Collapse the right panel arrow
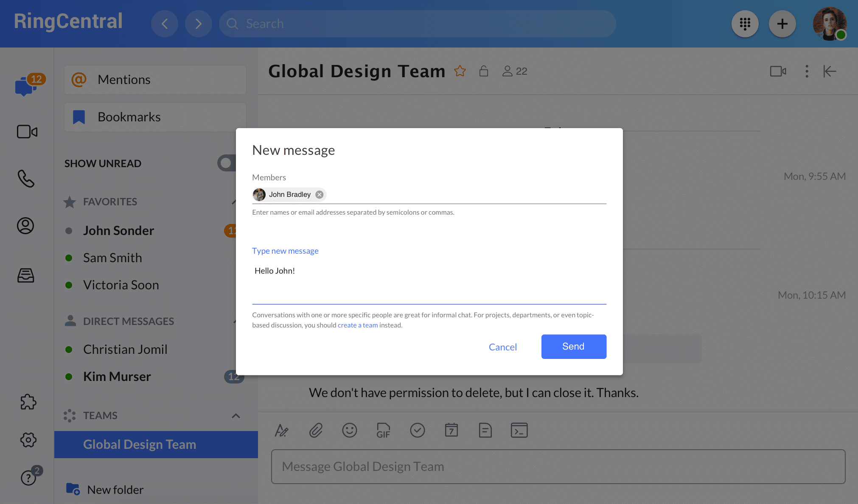The image size is (858, 504). coord(830,71)
